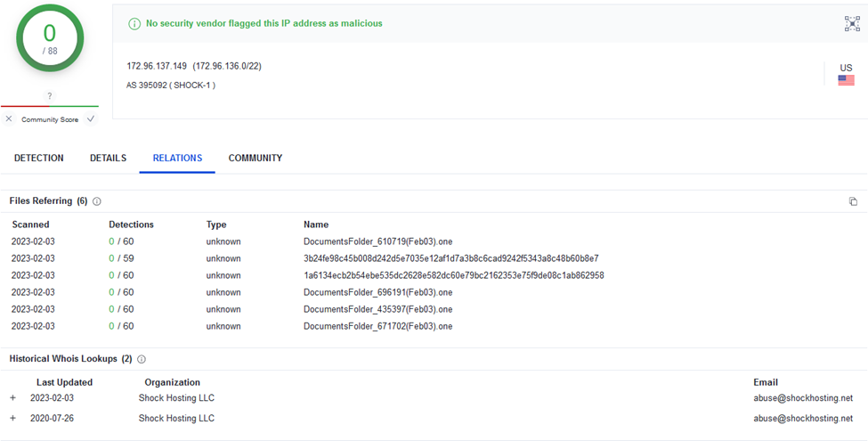Expand the 2023-02-03 Whois record

pyautogui.click(x=12, y=397)
